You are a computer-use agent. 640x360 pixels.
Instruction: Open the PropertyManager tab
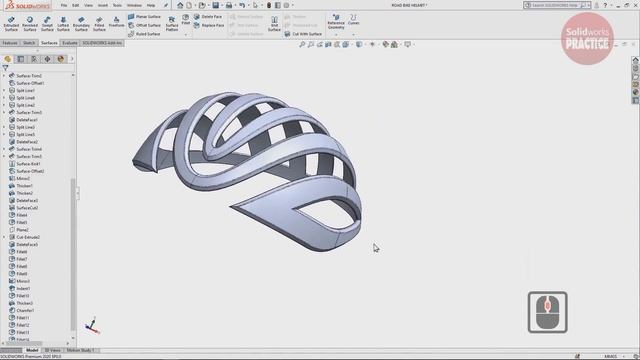[21, 59]
